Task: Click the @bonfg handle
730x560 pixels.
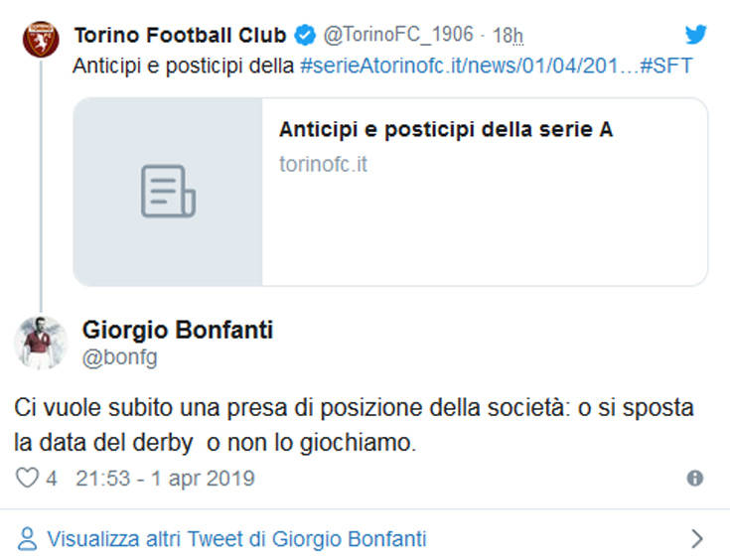Action: click(119, 358)
